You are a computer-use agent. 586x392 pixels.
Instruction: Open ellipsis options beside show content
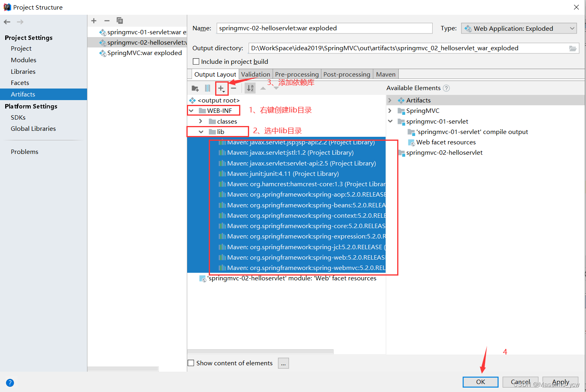coord(283,363)
